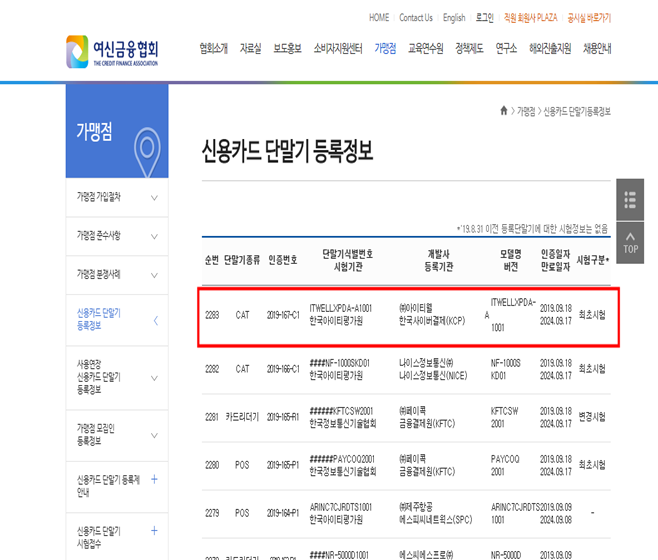
Task: Select 신용카드 단말기 등록정보 sidebar item
Action: (99, 319)
